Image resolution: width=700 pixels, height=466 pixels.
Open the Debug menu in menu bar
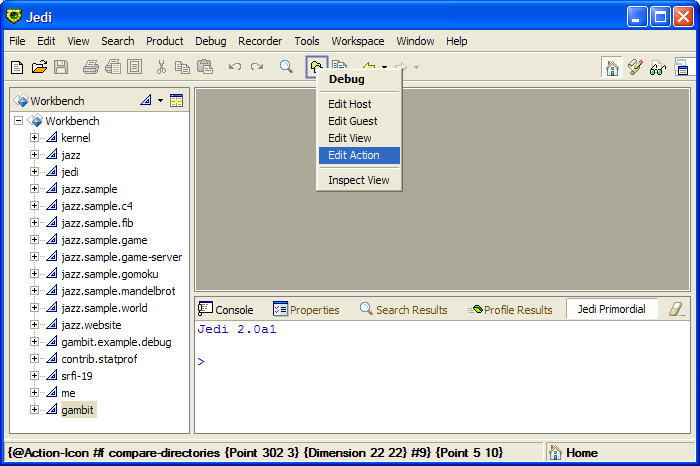click(210, 41)
